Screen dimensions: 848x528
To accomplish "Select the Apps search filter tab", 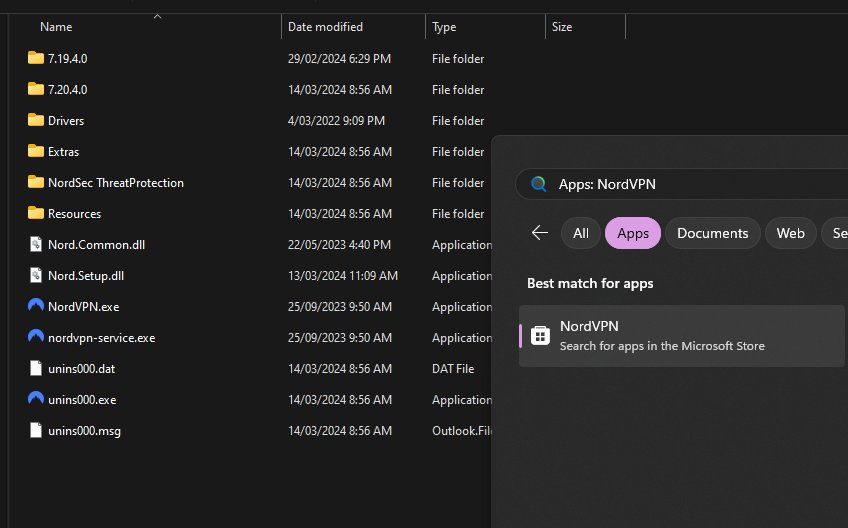I will [633, 233].
